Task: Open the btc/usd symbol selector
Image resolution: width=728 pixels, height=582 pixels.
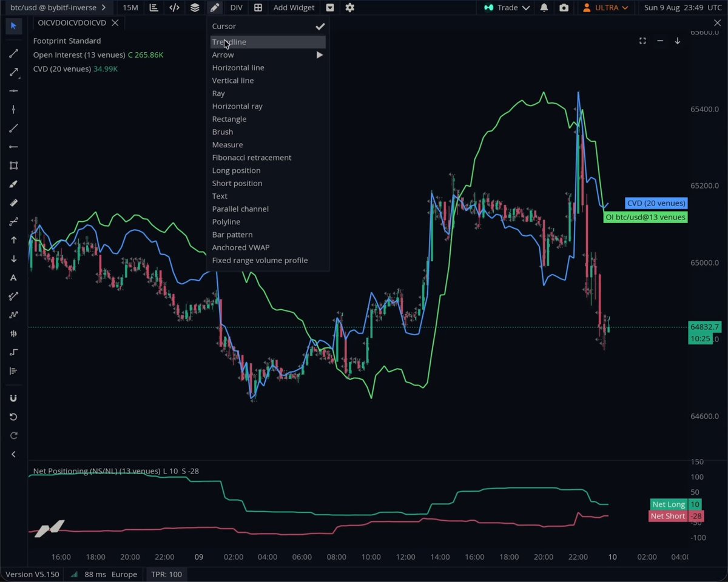Action: (x=57, y=8)
